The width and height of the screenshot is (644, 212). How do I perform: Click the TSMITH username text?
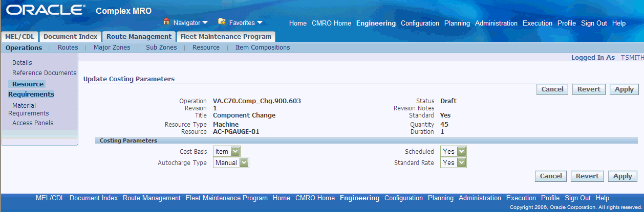tap(632, 58)
